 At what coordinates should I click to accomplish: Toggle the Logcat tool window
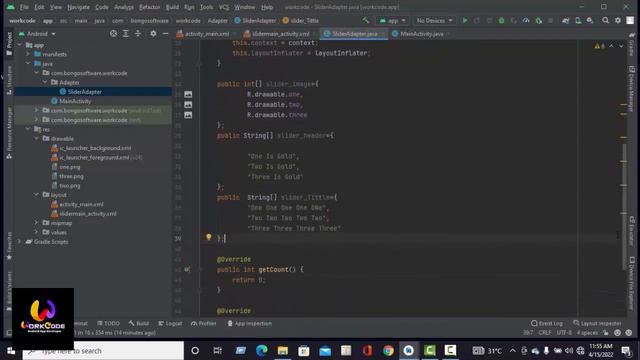[x=170, y=323]
